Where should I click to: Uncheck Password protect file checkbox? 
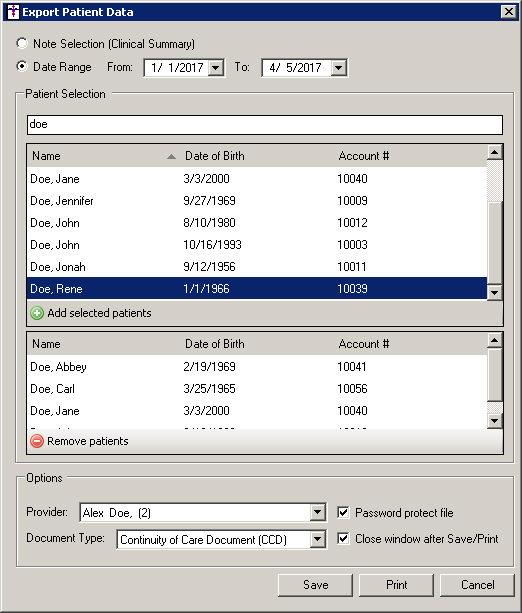343,512
